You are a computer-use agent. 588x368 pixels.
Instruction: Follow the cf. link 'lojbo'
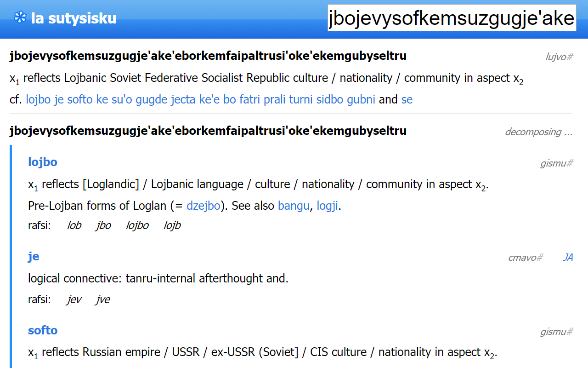(39, 99)
